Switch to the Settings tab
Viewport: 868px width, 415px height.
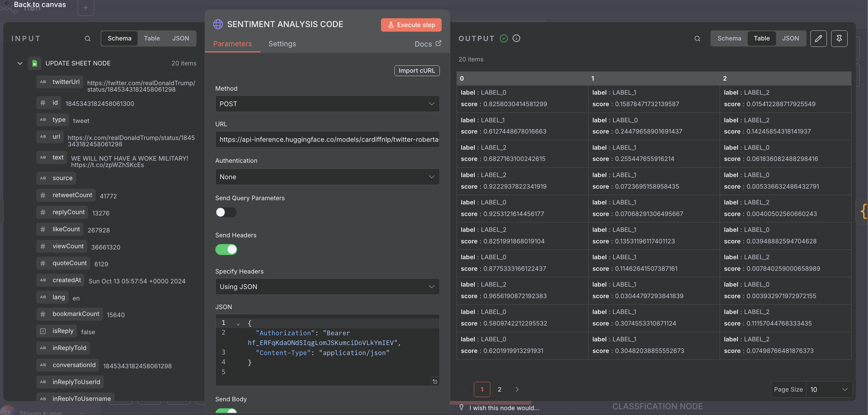[282, 44]
